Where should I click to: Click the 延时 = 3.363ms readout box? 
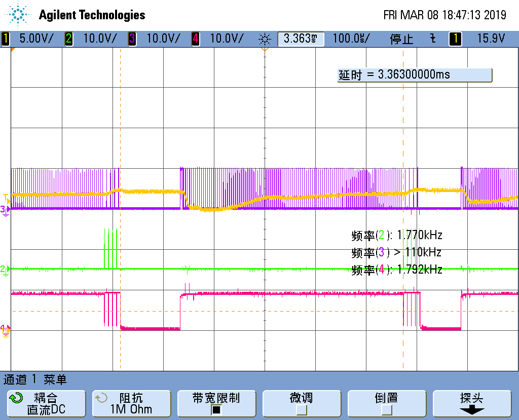tap(415, 75)
